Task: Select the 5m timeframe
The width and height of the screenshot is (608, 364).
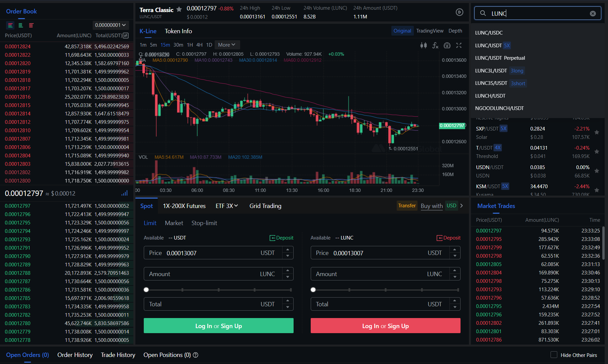Action: 153,45
